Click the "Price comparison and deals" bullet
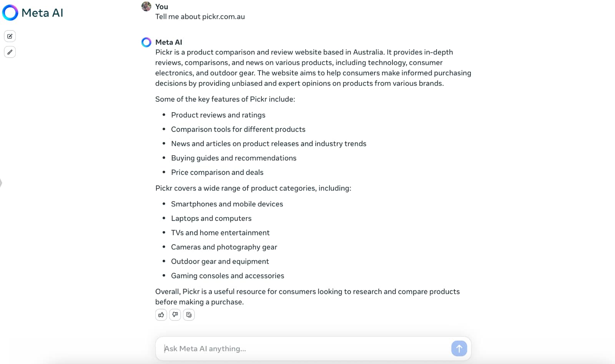 (217, 172)
